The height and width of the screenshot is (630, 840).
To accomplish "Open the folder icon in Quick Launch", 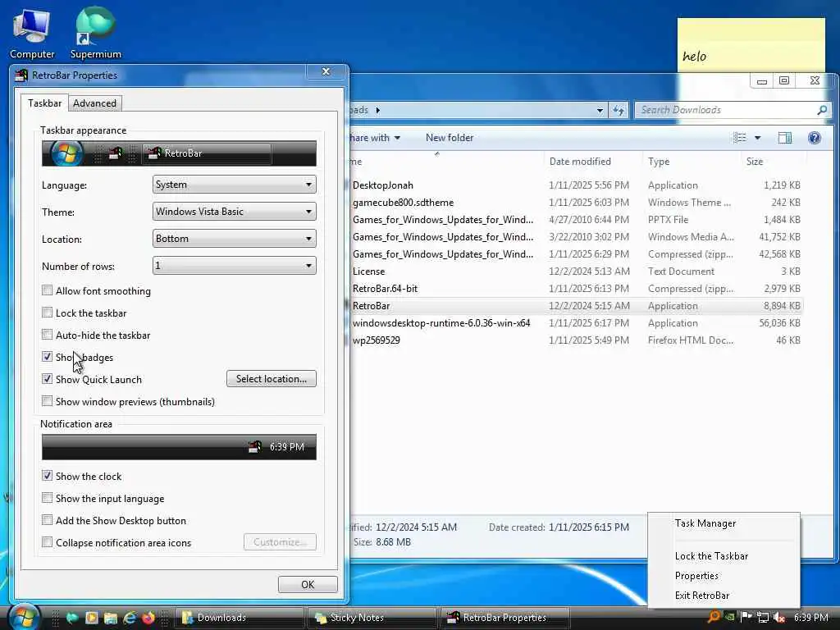I will coord(111,618).
